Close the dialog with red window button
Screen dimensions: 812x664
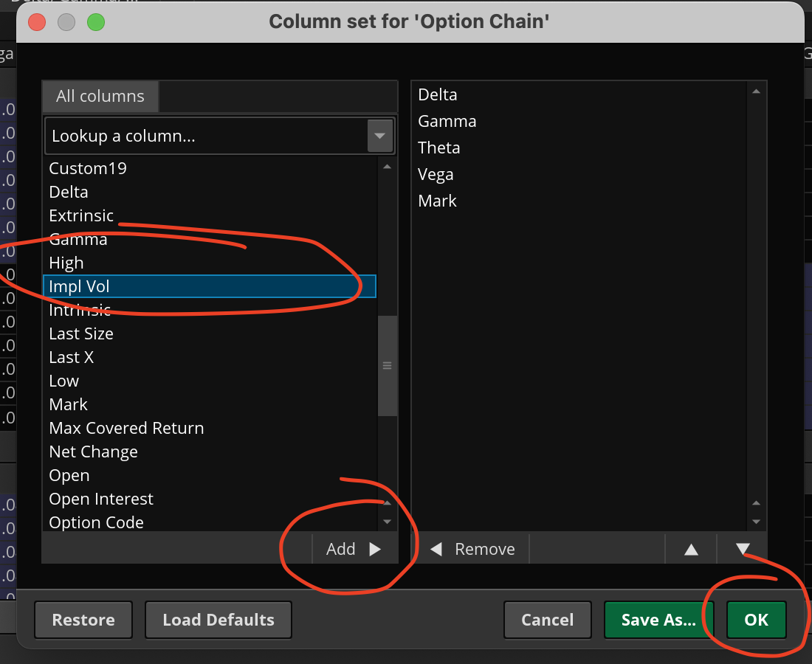[37, 22]
